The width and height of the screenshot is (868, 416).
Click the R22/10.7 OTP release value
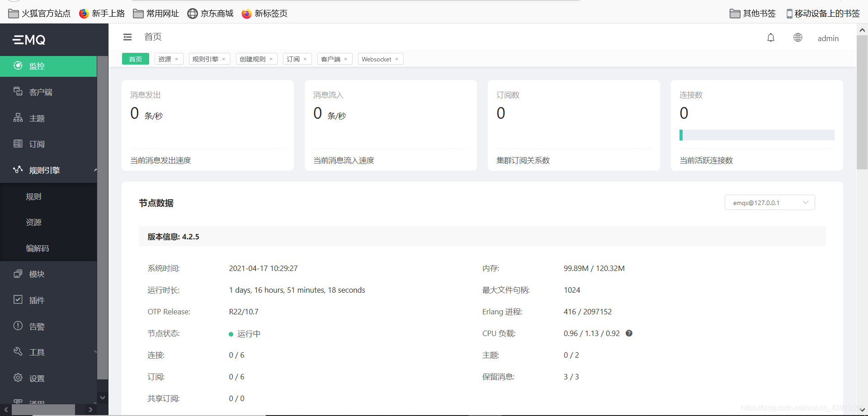(244, 312)
